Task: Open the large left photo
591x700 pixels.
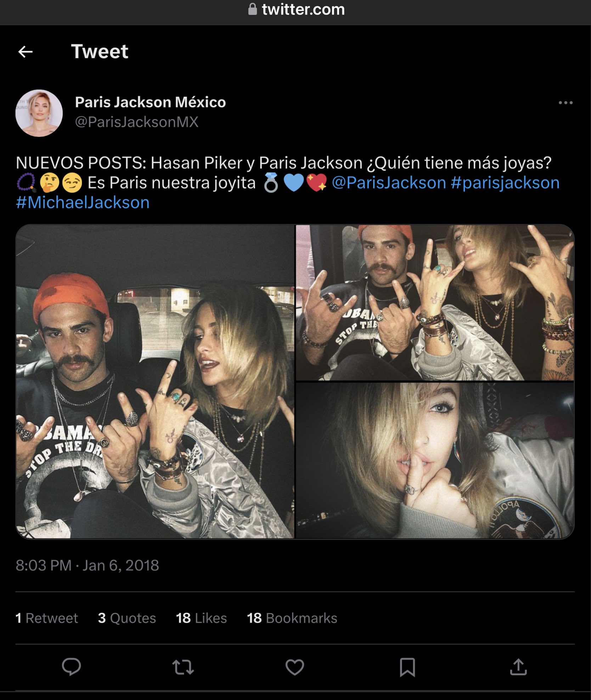Action: [x=155, y=382]
